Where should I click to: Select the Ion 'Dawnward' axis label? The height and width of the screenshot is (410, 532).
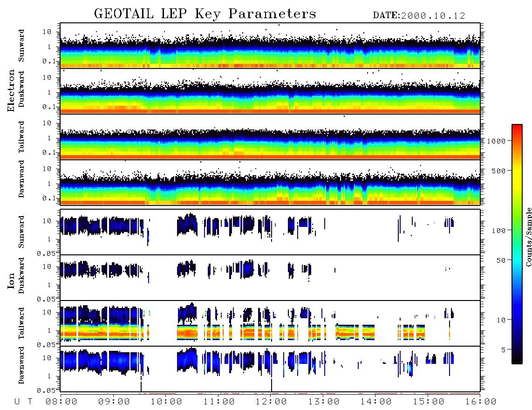(x=21, y=365)
